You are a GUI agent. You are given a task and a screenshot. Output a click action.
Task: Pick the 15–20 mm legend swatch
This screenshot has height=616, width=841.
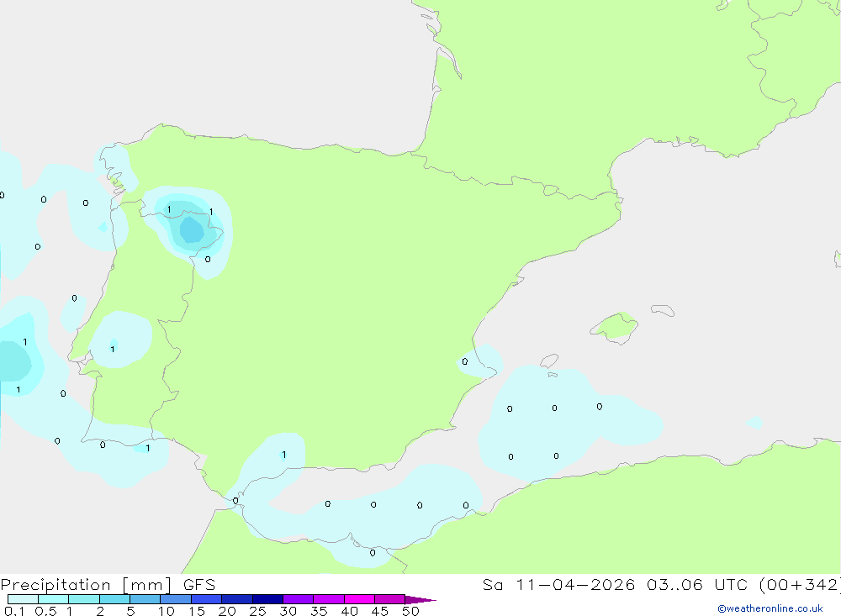[207, 599]
